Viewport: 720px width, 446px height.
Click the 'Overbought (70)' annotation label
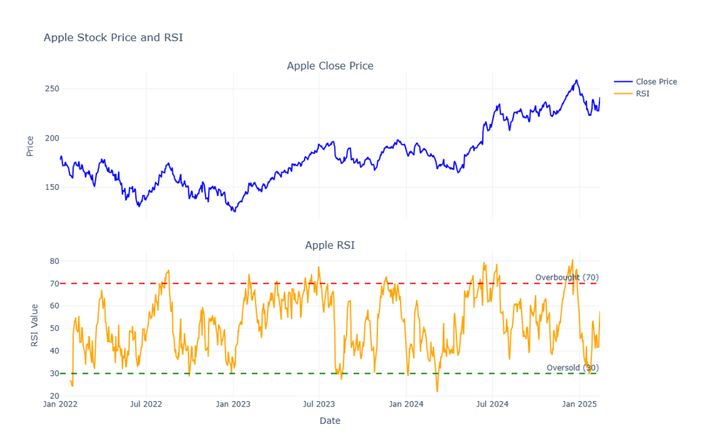click(566, 277)
